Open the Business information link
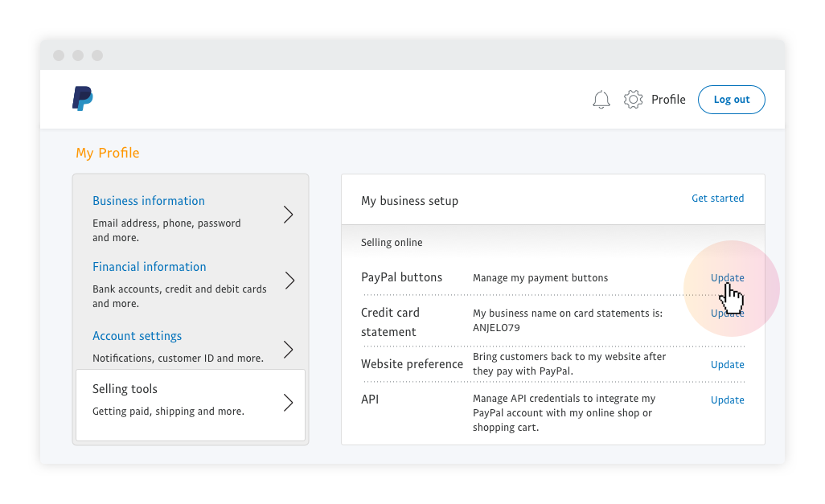The image size is (825, 504). click(x=149, y=201)
